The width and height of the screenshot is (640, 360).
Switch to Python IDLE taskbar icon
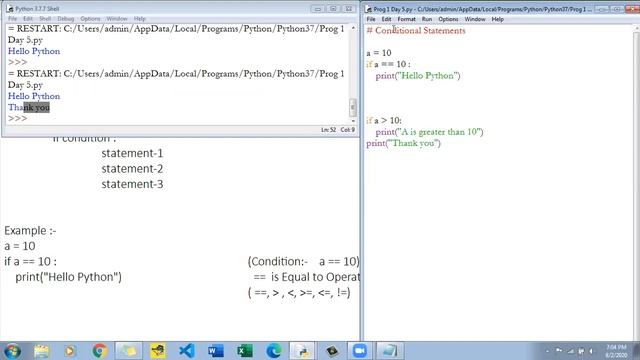point(302,351)
